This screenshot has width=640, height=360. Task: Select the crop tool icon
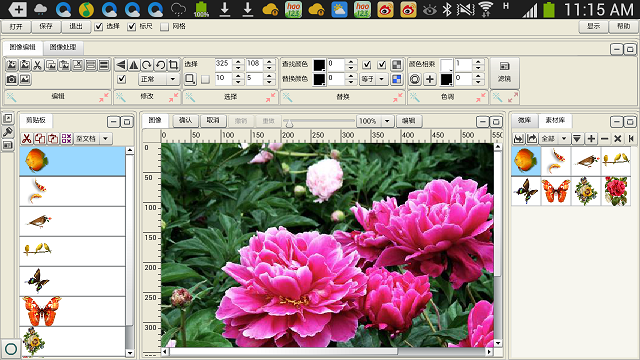point(173,65)
